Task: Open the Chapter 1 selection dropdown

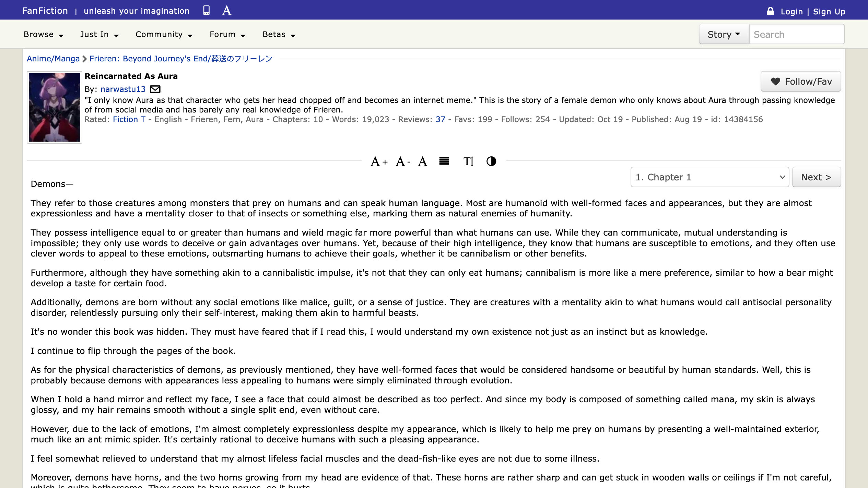Action: click(709, 177)
